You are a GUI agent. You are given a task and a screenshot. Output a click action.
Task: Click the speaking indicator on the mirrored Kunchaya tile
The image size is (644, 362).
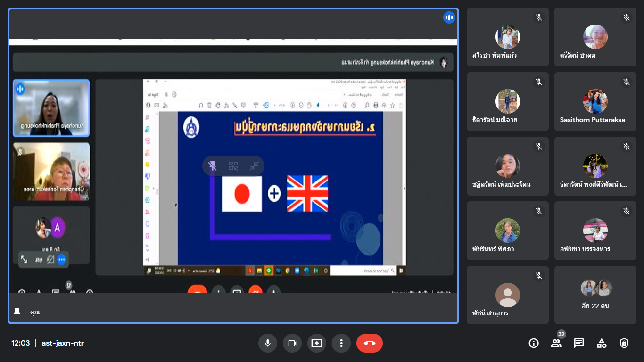[20, 88]
